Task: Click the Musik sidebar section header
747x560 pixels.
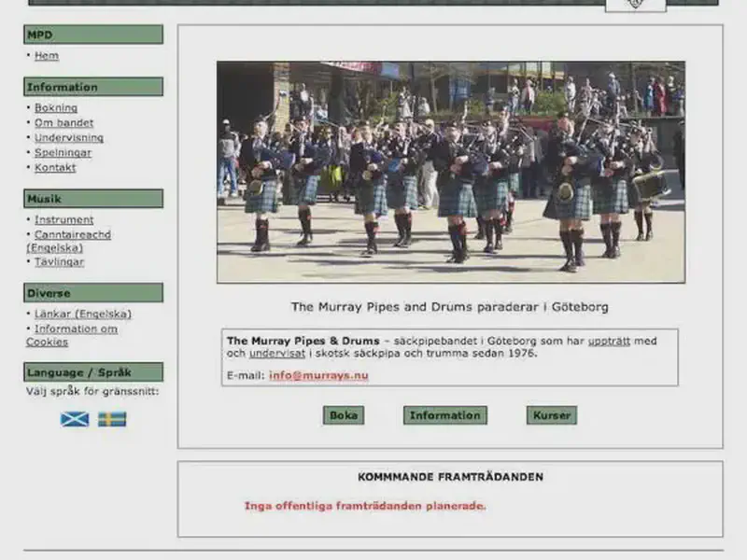Action: [x=93, y=199]
